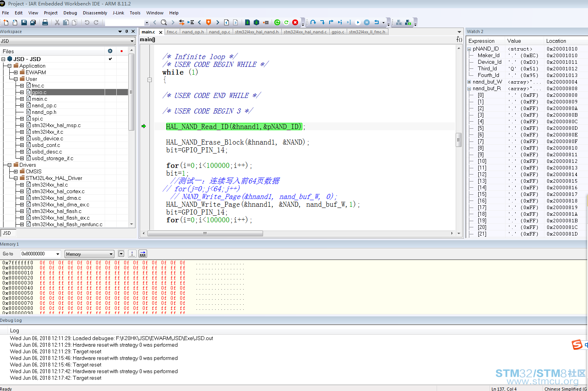Viewport: 588px width, 391px height.
Task: Click the Workspace panel pin icon
Action: 126,31
